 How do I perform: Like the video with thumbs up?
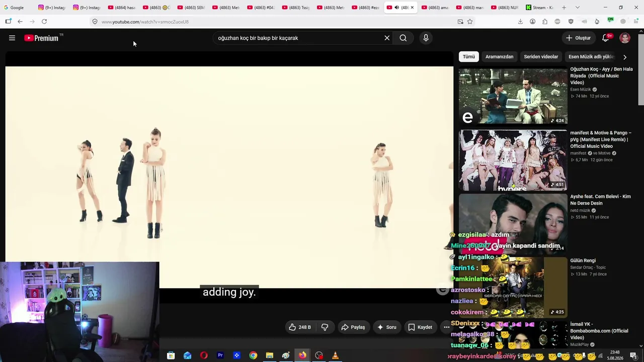[x=299, y=327]
